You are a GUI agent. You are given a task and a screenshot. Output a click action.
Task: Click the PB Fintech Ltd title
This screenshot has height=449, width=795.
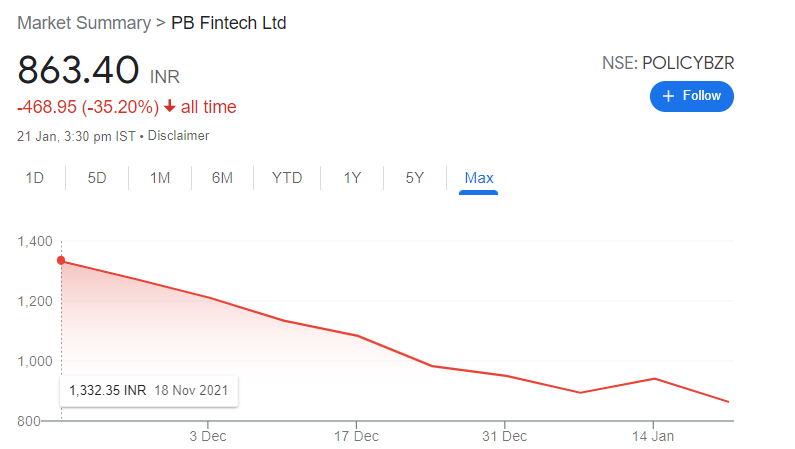click(229, 23)
